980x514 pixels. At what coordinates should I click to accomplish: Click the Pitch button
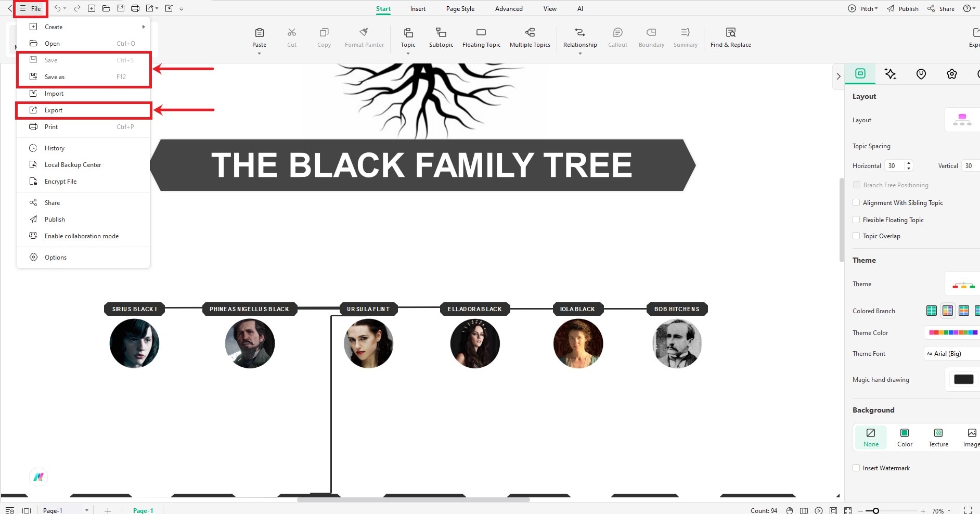pyautogui.click(x=862, y=8)
